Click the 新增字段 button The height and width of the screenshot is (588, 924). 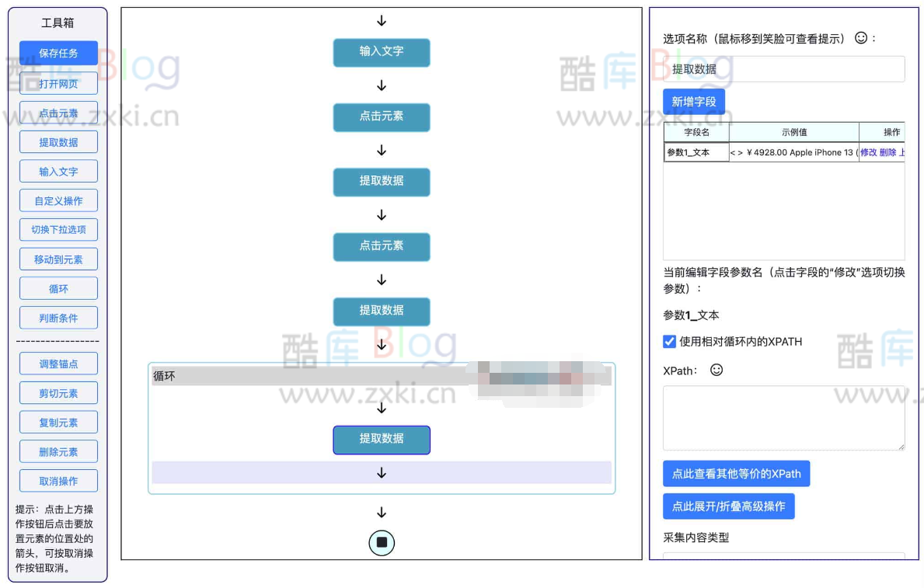[693, 101]
